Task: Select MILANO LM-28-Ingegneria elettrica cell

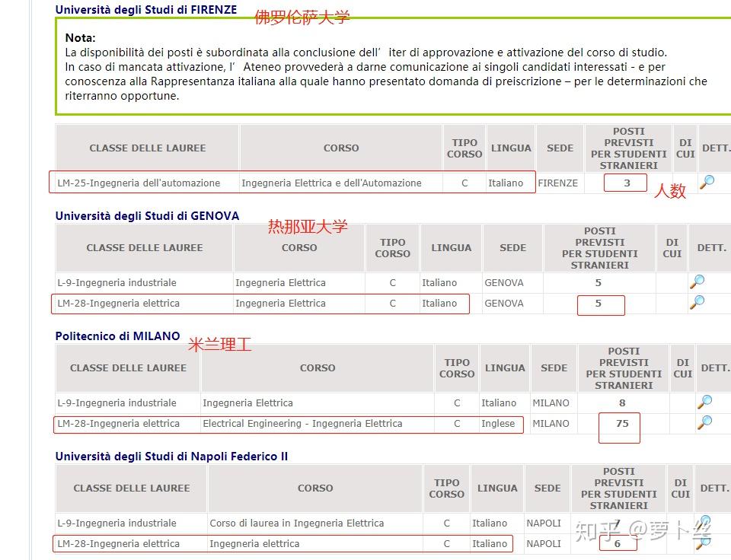Action: click(119, 424)
